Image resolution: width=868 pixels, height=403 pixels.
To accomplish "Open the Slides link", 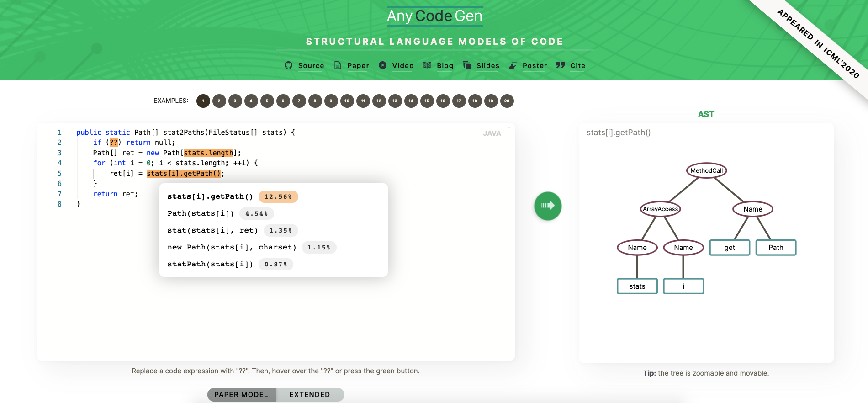I will click(x=488, y=66).
